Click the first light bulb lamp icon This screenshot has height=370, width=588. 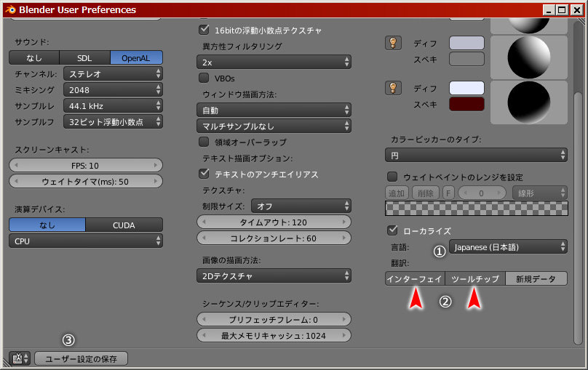[x=393, y=43]
